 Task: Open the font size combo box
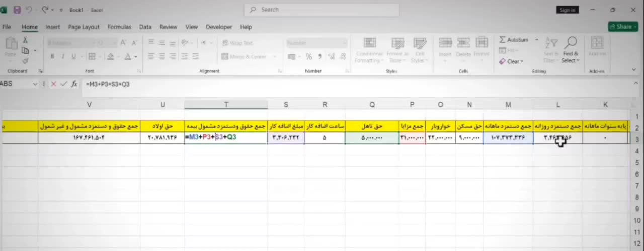click(x=106, y=43)
